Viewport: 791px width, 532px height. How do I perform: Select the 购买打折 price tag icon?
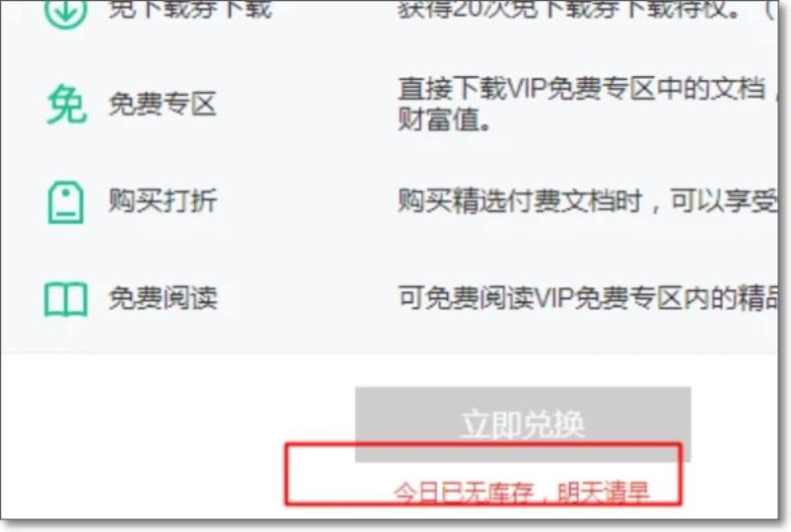65,203
